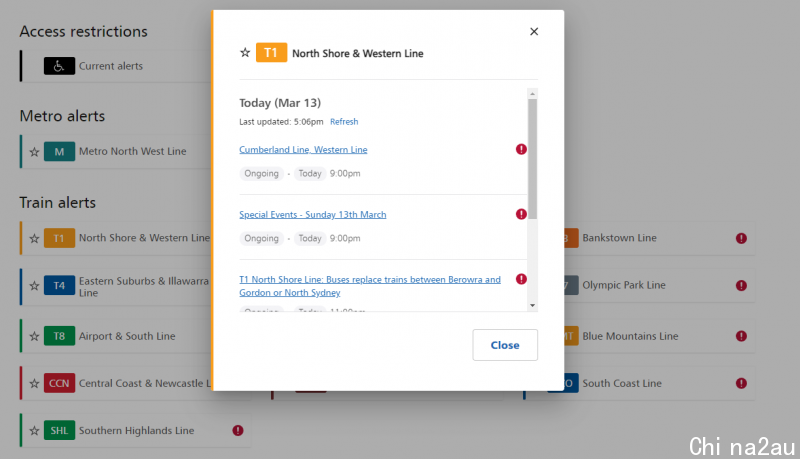Click the green T8 badge icon
The height and width of the screenshot is (459, 800).
pyautogui.click(x=59, y=336)
